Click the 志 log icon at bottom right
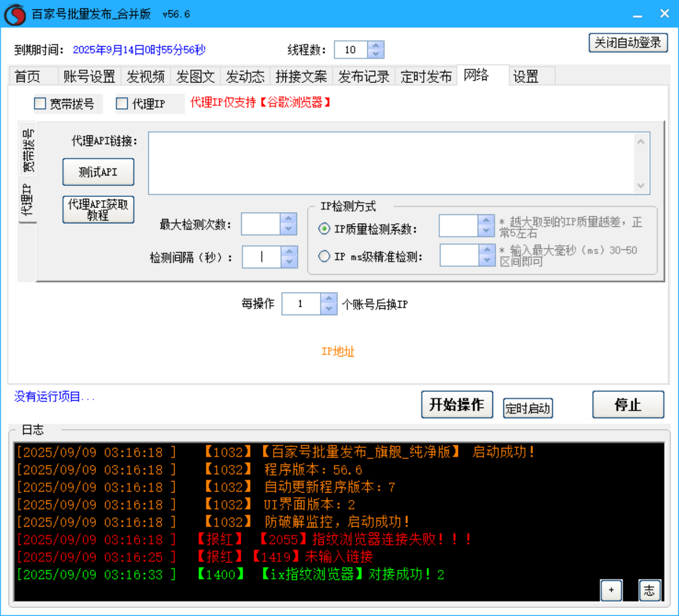This screenshot has width=679, height=616. (650, 590)
